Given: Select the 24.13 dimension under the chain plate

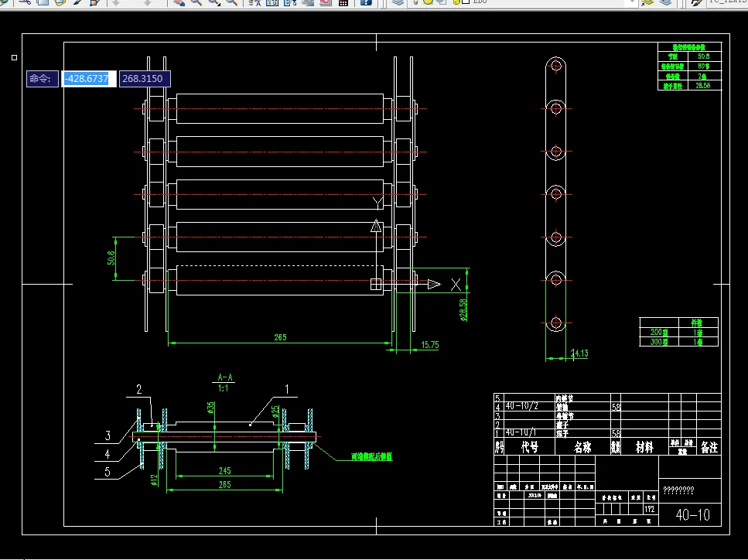Looking at the screenshot, I should click(x=579, y=353).
